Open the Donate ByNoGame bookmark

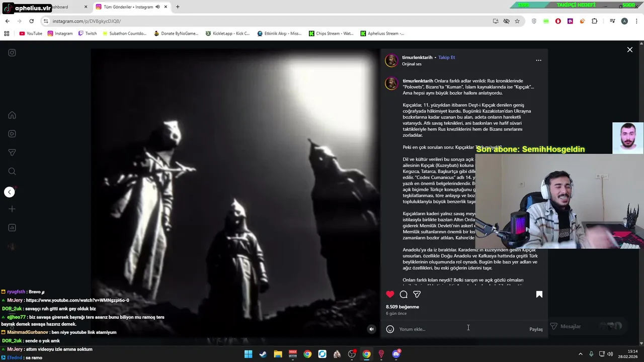tap(176, 34)
